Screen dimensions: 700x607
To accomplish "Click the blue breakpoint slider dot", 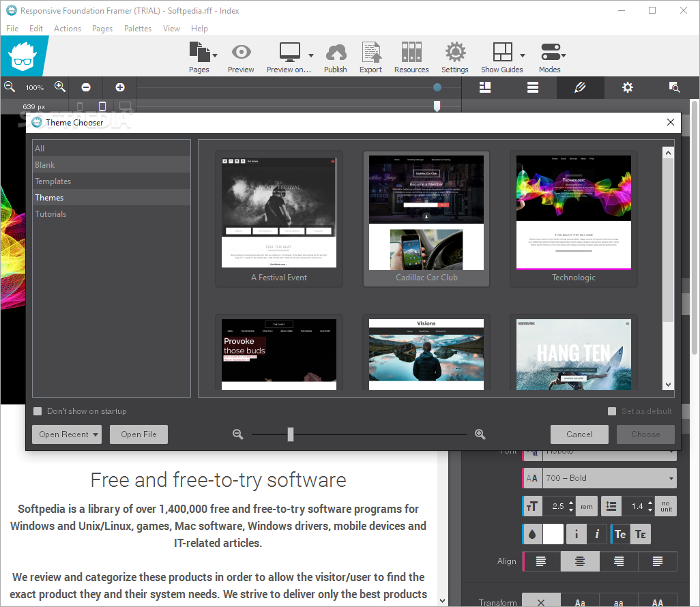I will (437, 87).
